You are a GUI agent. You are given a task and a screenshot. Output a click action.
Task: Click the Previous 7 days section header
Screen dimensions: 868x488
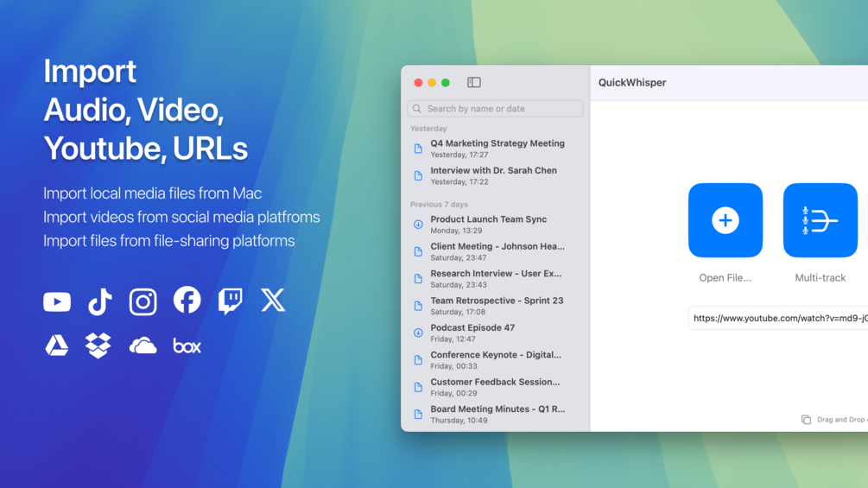pyautogui.click(x=439, y=204)
